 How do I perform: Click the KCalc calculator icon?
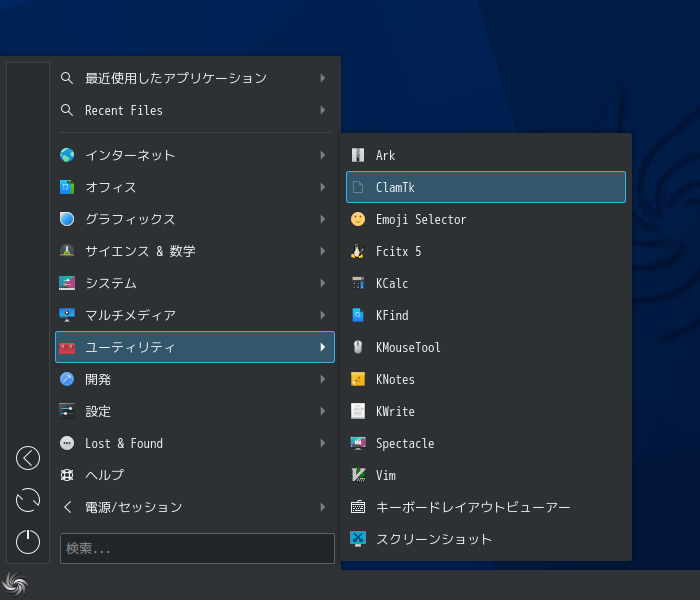click(358, 283)
